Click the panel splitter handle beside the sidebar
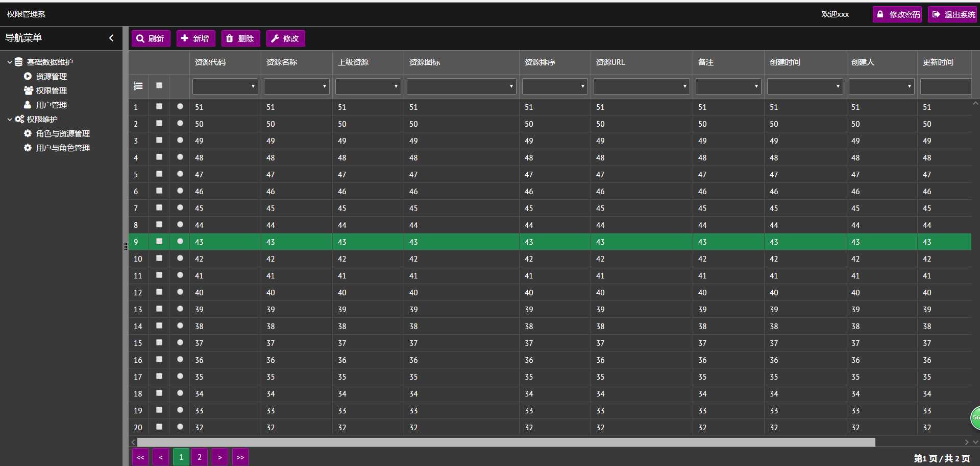The width and height of the screenshot is (980, 466). (x=126, y=246)
